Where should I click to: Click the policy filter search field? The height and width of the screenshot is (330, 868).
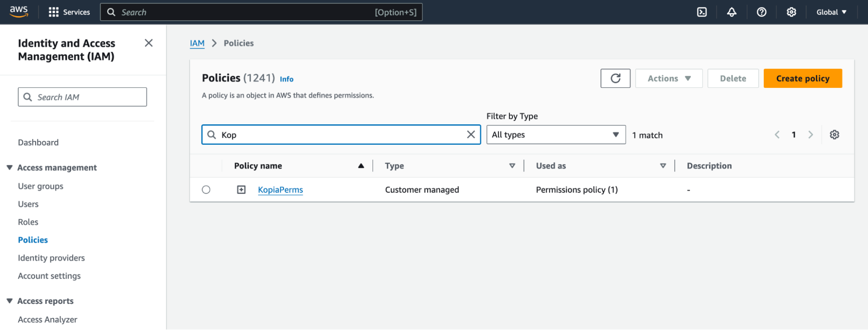click(x=341, y=135)
